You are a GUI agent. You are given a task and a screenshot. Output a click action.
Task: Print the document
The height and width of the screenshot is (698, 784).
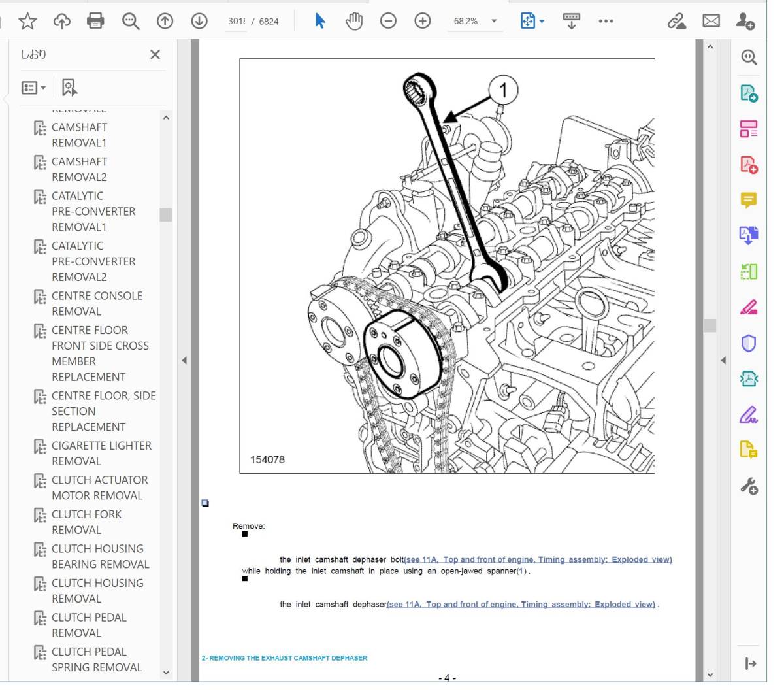click(95, 22)
